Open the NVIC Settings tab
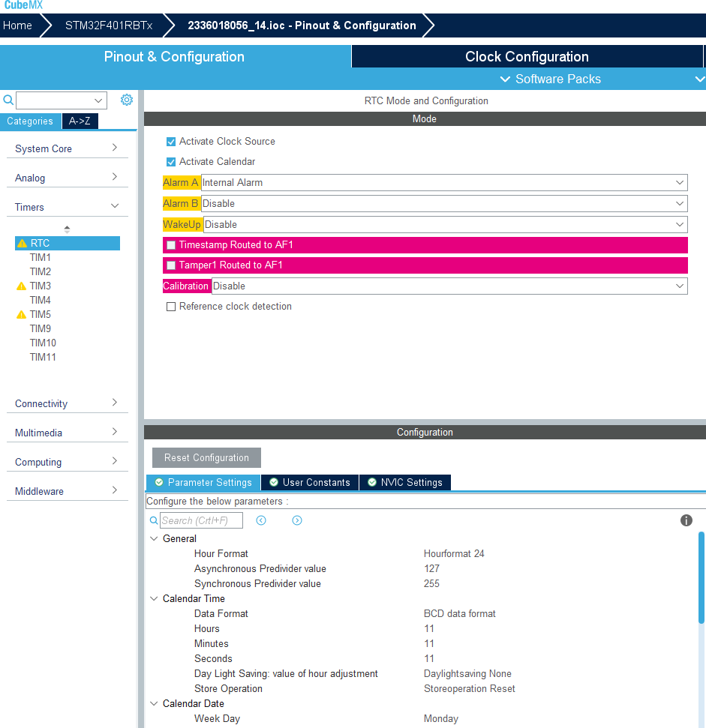 [405, 482]
